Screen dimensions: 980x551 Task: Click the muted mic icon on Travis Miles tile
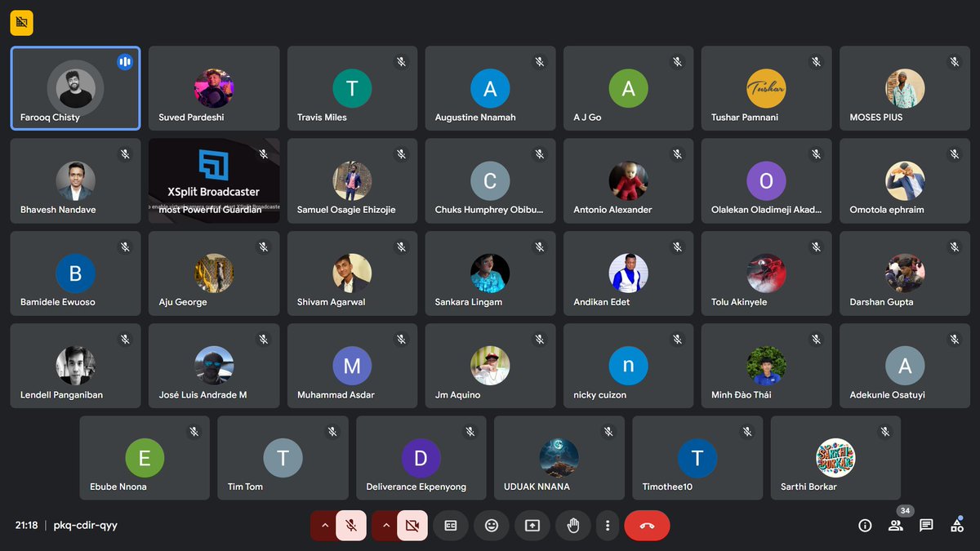pos(402,61)
